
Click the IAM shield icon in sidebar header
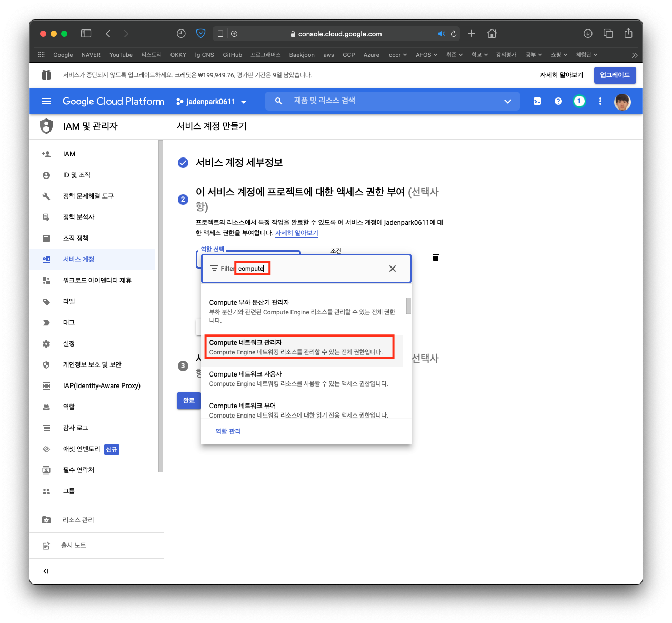[x=46, y=126]
